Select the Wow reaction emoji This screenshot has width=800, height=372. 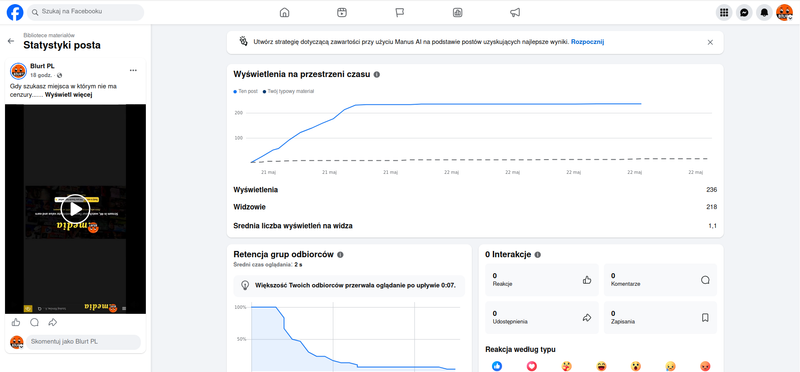pyautogui.click(x=636, y=366)
